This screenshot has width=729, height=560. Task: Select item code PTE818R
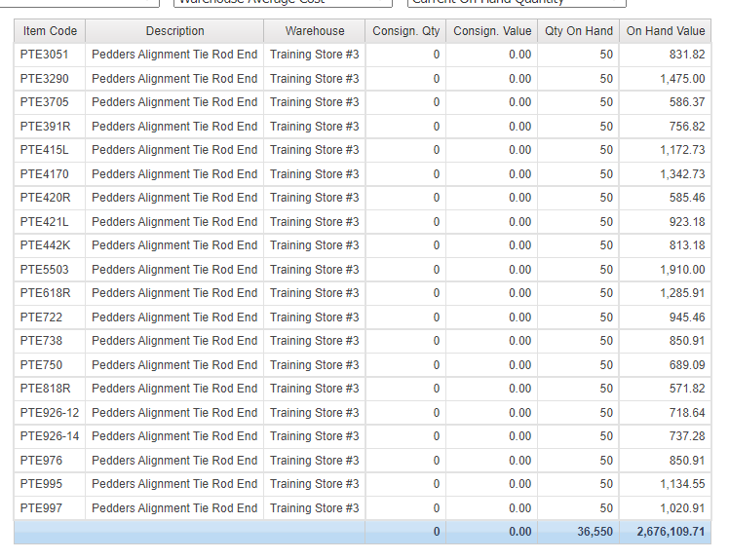pyautogui.click(x=45, y=389)
